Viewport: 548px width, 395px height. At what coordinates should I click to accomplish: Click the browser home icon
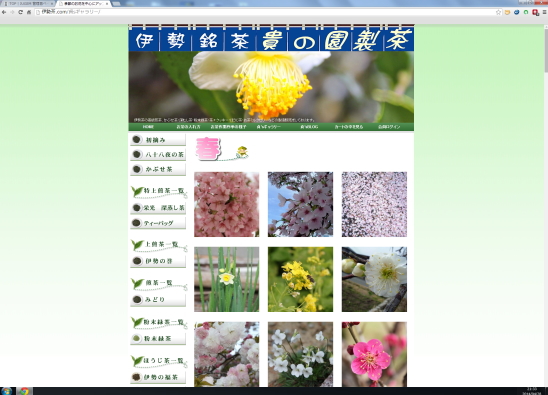[29, 12]
